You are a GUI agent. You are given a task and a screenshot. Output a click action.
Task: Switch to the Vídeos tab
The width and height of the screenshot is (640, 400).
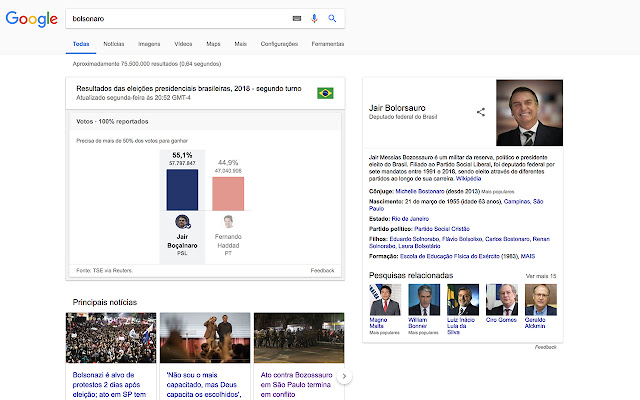pyautogui.click(x=183, y=44)
